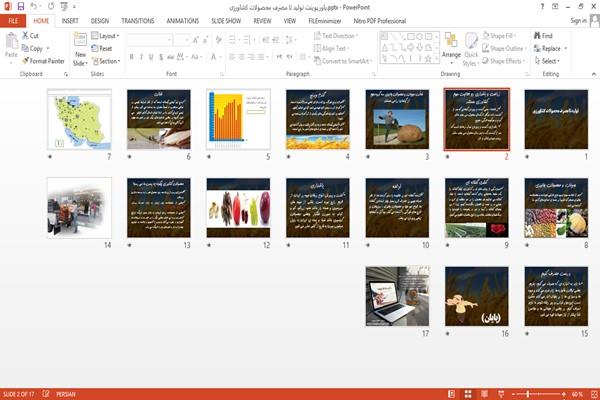This screenshot has height=400, width=600.
Task: Open the Select dropdown in Editing
Action: (x=547, y=61)
